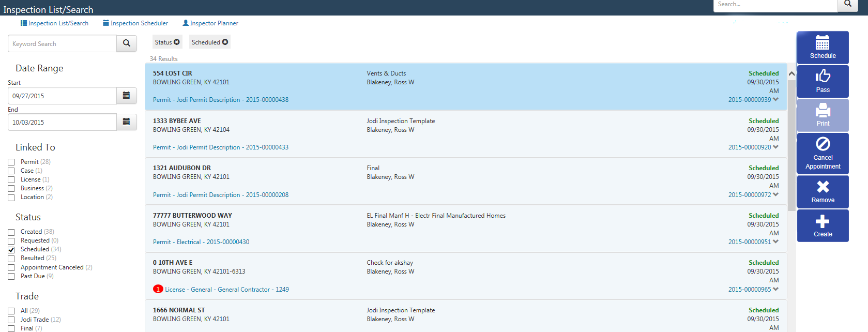The width and height of the screenshot is (868, 332).
Task: Click the Cancel Appointment button
Action: click(x=822, y=153)
